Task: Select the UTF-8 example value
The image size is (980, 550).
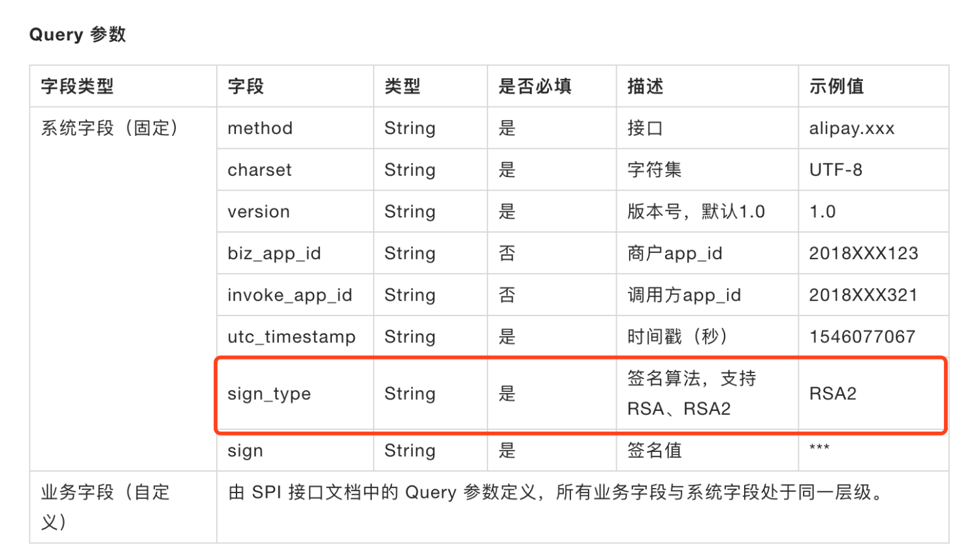Action: (836, 170)
